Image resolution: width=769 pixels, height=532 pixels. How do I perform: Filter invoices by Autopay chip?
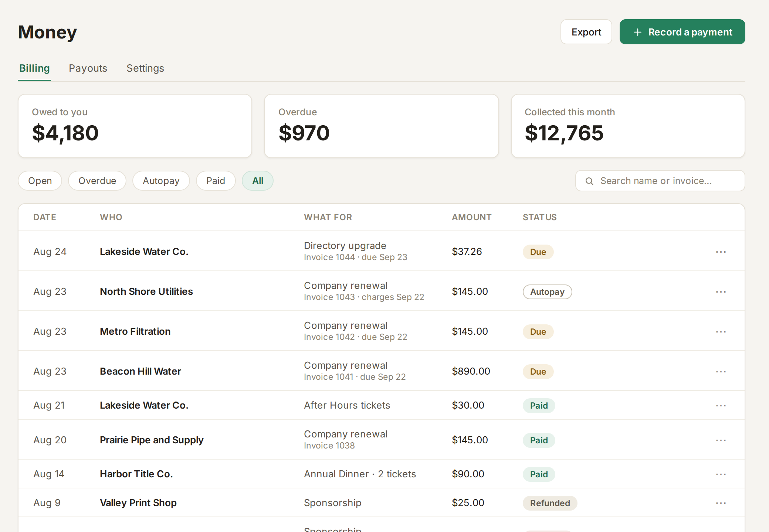pos(161,181)
